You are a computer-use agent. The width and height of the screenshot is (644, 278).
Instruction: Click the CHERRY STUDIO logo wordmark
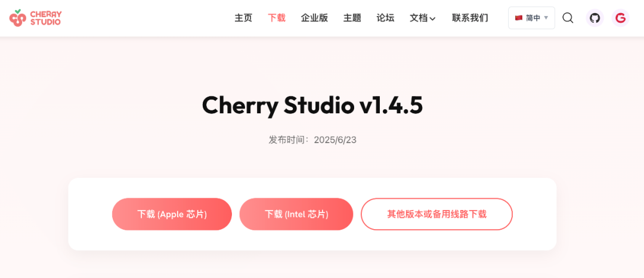coord(45,18)
